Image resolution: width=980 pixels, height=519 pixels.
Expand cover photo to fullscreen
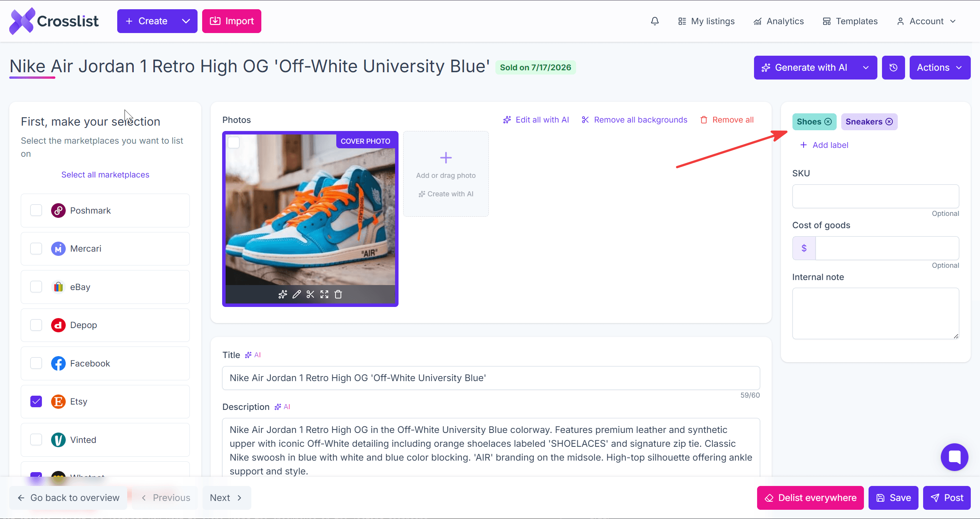click(x=324, y=295)
